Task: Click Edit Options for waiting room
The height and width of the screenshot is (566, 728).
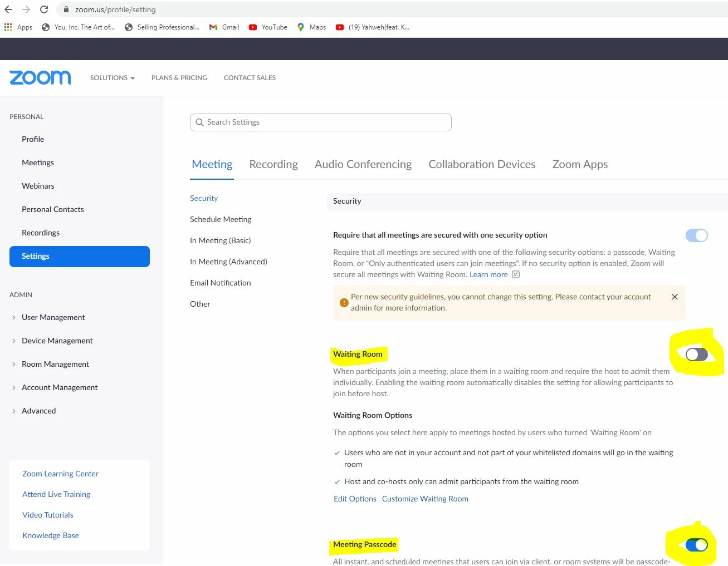Action: (355, 499)
